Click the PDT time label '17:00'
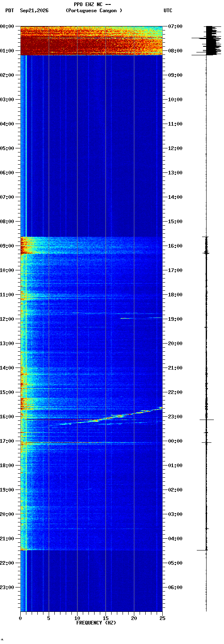The height and width of the screenshot is (644, 224). tap(7, 441)
